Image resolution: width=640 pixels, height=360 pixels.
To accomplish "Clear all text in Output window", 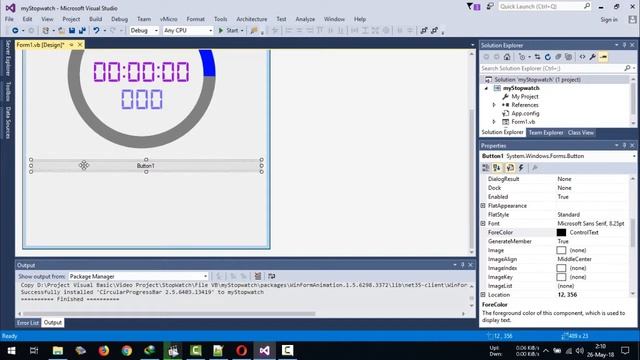I will [x=258, y=276].
